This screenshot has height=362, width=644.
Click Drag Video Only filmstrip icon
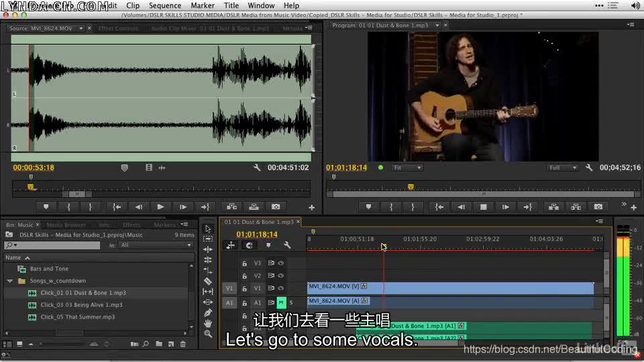pos(149,168)
